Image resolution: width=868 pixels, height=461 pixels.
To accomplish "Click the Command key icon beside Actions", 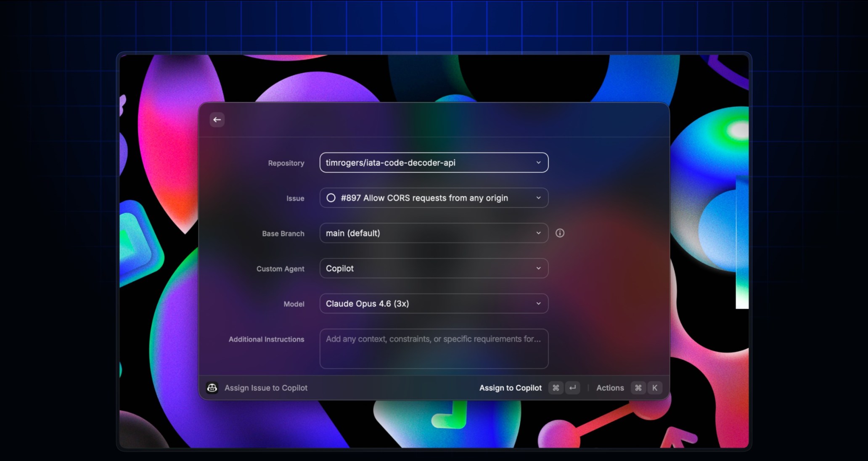I will point(638,388).
